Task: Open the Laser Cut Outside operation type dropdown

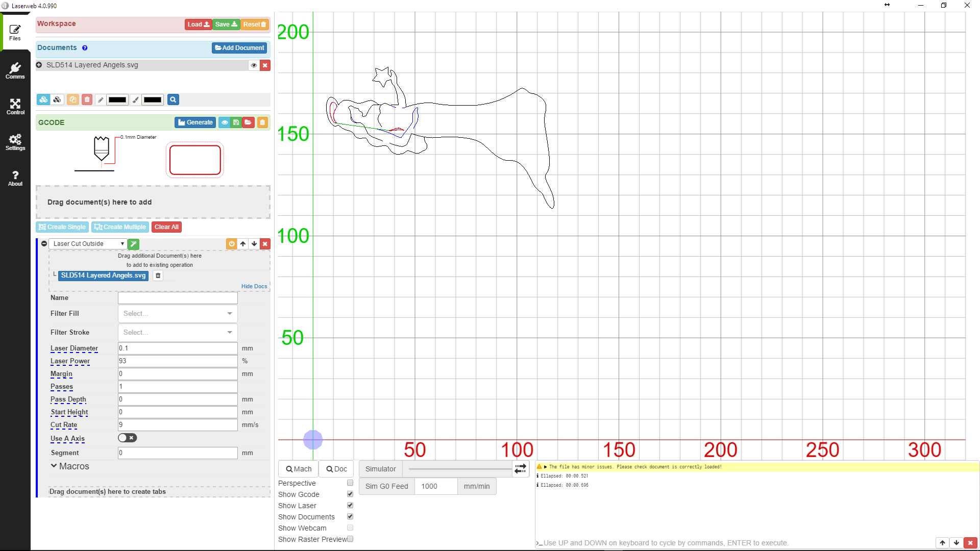Action: tap(88, 244)
